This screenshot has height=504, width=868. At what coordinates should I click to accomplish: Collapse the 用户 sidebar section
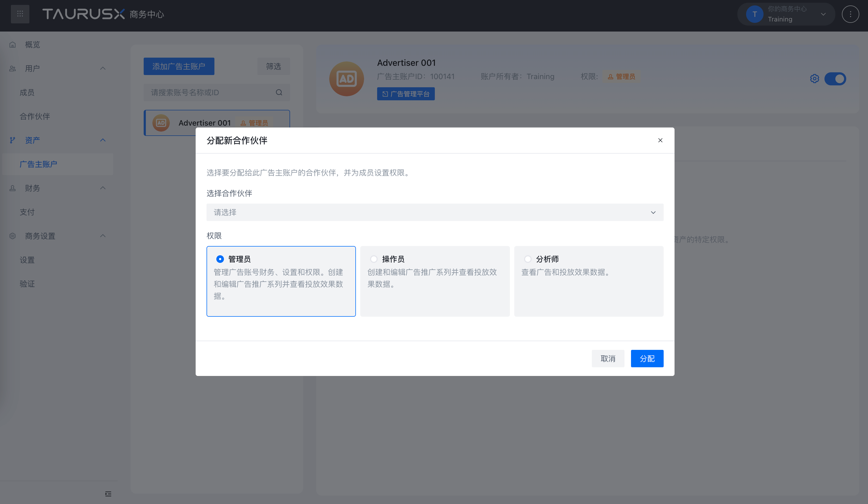[103, 69]
